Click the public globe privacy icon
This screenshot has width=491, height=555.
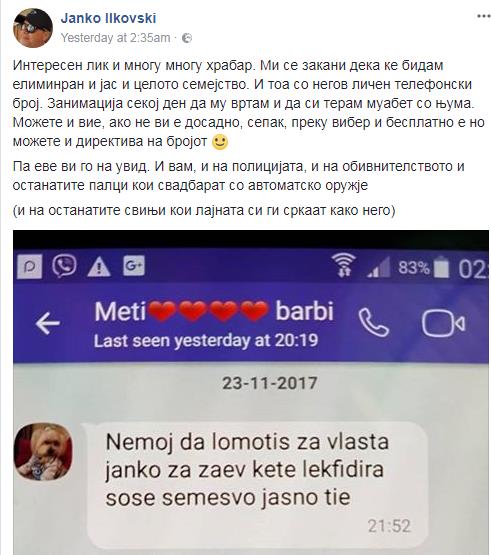[187, 38]
